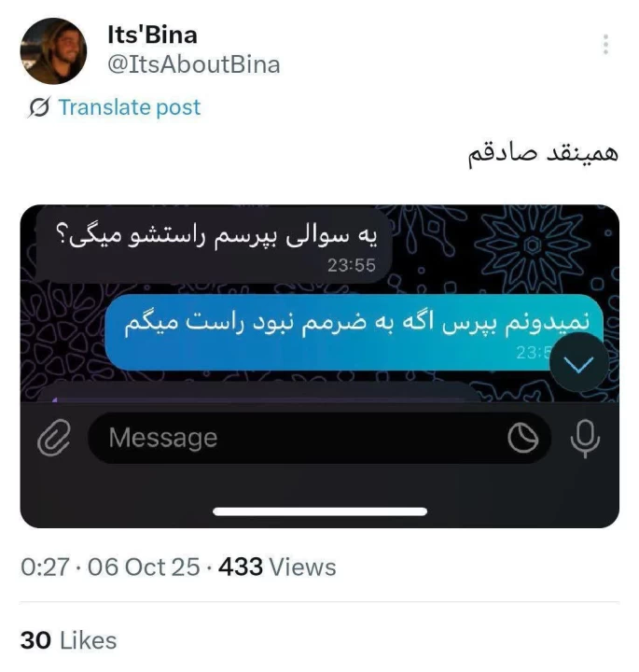The height and width of the screenshot is (672, 639).
Task: Tap the microphone voice message icon
Action: click(x=585, y=439)
